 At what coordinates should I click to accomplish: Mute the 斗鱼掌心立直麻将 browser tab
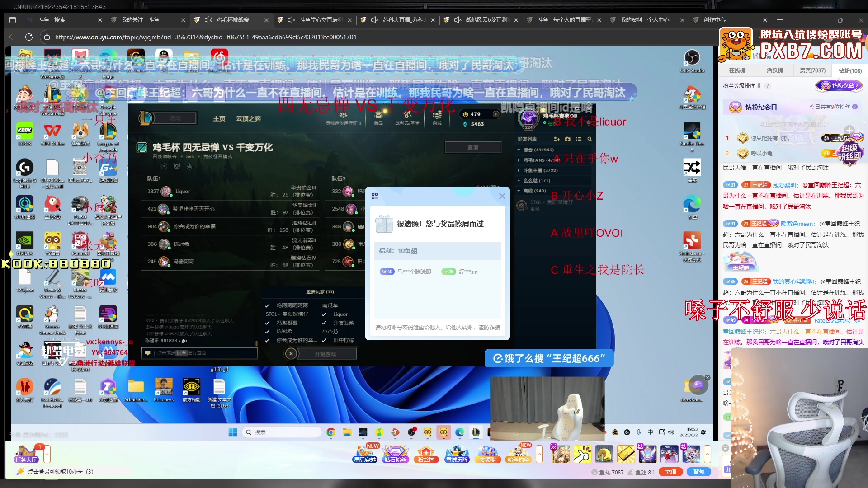pos(292,20)
